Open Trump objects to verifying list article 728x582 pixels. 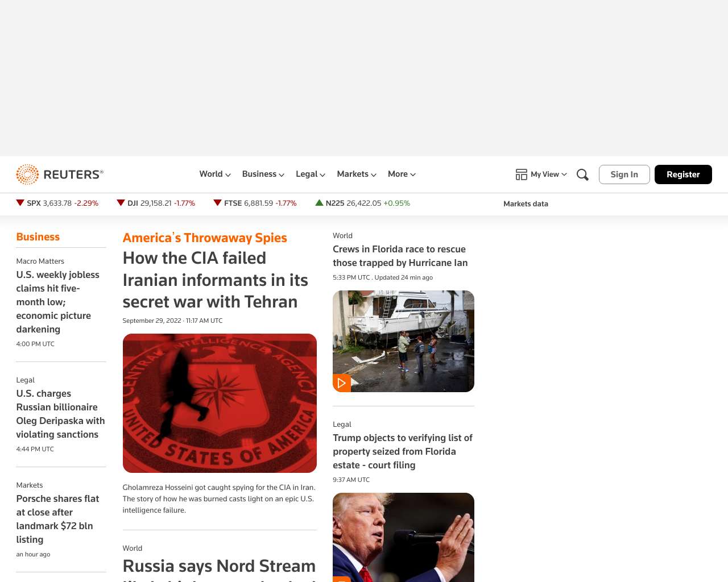pyautogui.click(x=403, y=451)
